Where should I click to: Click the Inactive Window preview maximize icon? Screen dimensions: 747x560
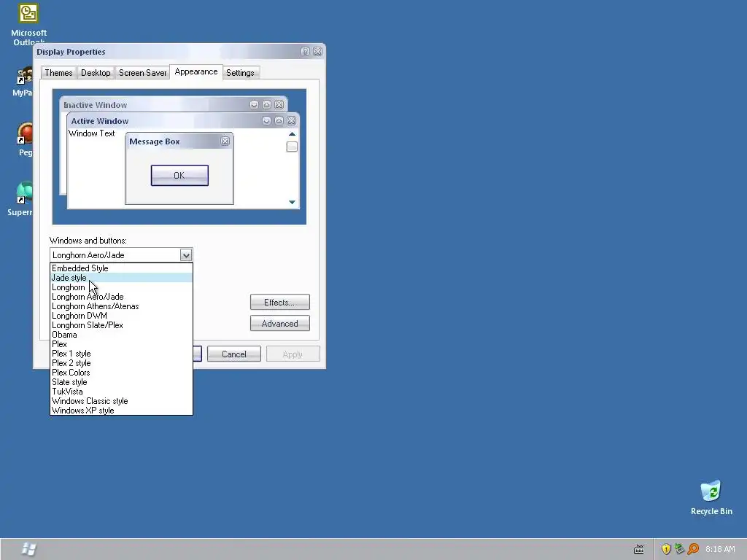point(267,105)
